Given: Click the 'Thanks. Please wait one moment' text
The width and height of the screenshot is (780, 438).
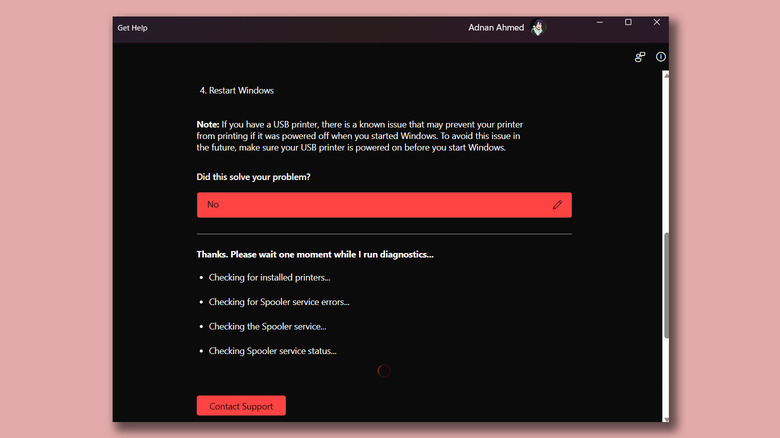Looking at the screenshot, I should click(x=315, y=254).
